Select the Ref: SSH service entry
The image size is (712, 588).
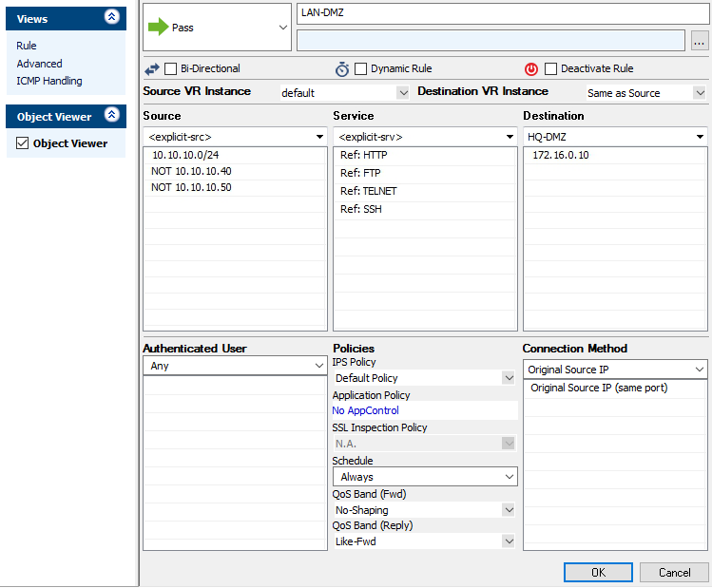(x=425, y=209)
